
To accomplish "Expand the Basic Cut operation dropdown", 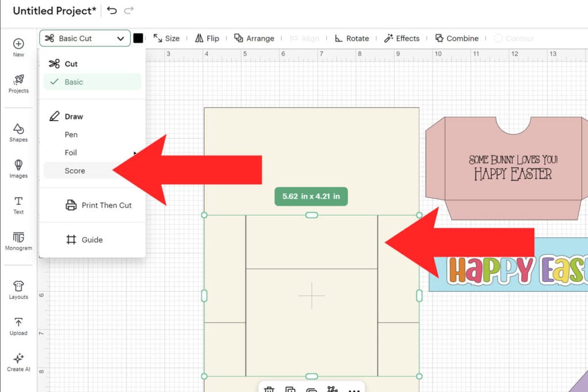I will pos(85,38).
